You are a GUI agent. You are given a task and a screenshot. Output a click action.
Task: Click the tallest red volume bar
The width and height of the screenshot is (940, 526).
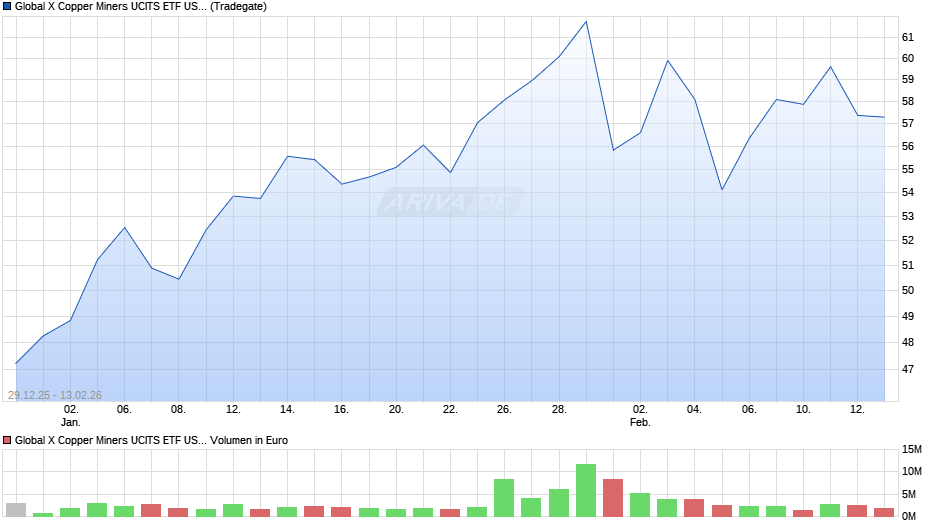(613, 498)
